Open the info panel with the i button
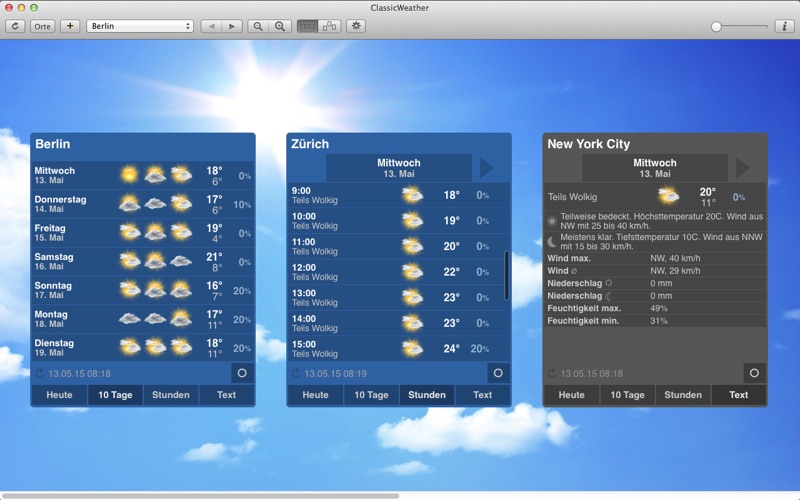The image size is (800, 500). [784, 26]
